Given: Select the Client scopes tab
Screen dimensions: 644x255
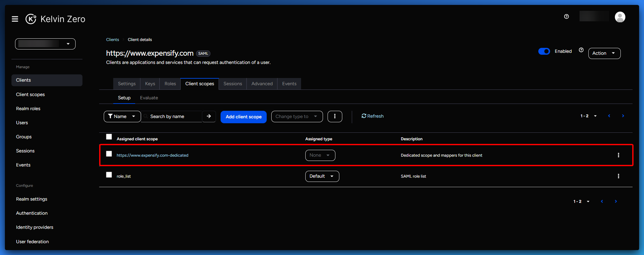Looking at the screenshot, I should pyautogui.click(x=200, y=84).
